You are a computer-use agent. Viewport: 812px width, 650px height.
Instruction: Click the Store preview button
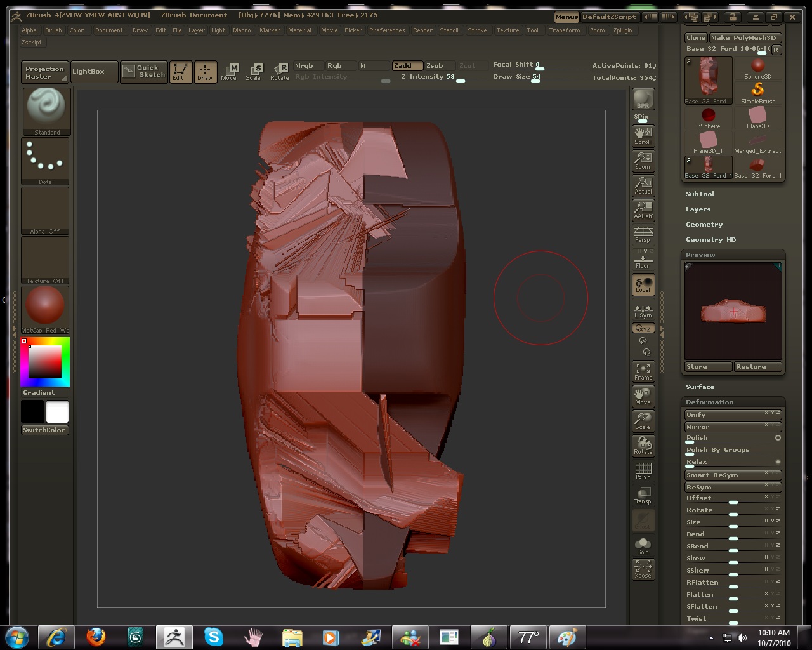(709, 367)
